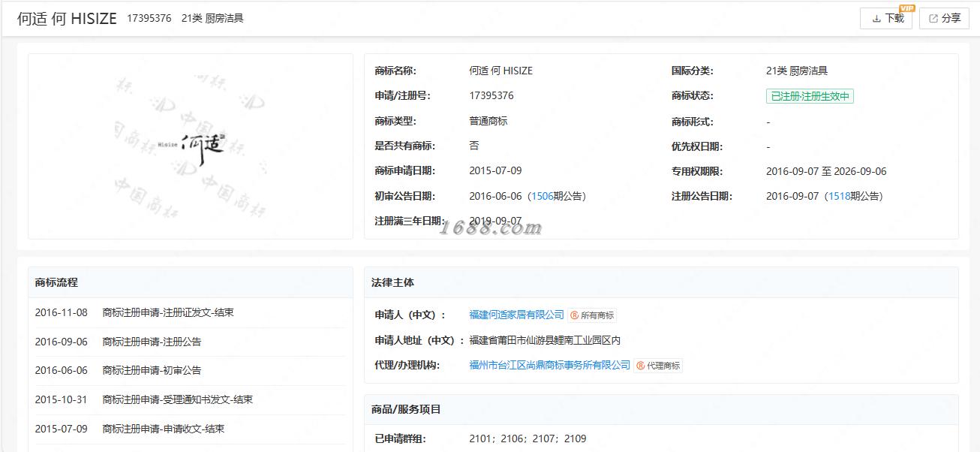Screen dimensions: 980x452
Task: Click the 所有商标 tag beside applicant
Action: [x=593, y=315]
